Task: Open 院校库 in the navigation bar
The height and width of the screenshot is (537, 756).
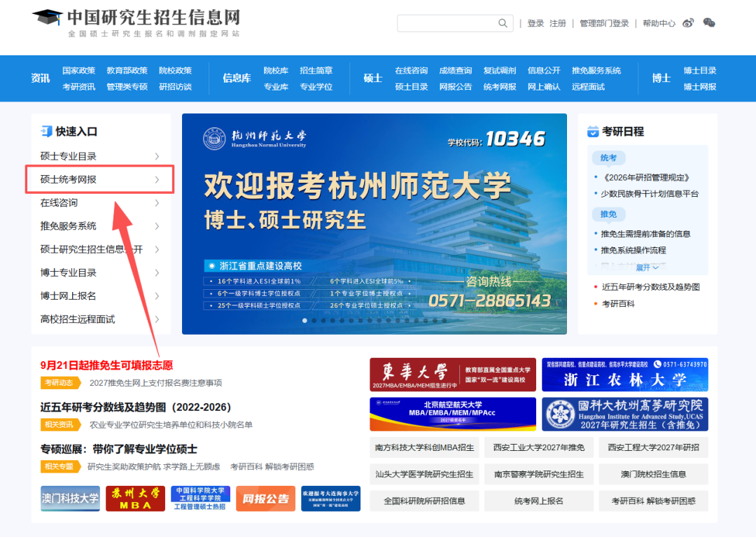Action: tap(276, 71)
